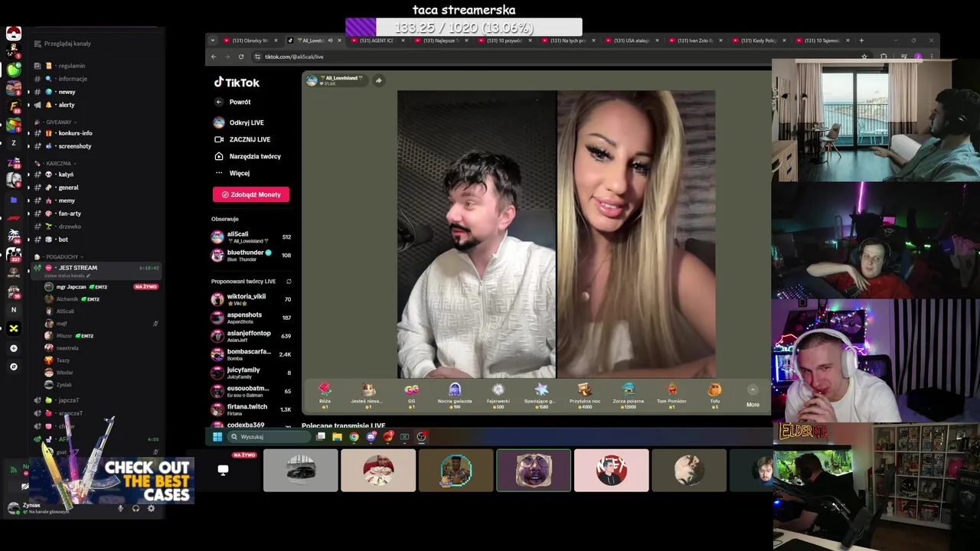Open Discord user settings gear
The width and height of the screenshot is (980, 551).
tap(151, 508)
